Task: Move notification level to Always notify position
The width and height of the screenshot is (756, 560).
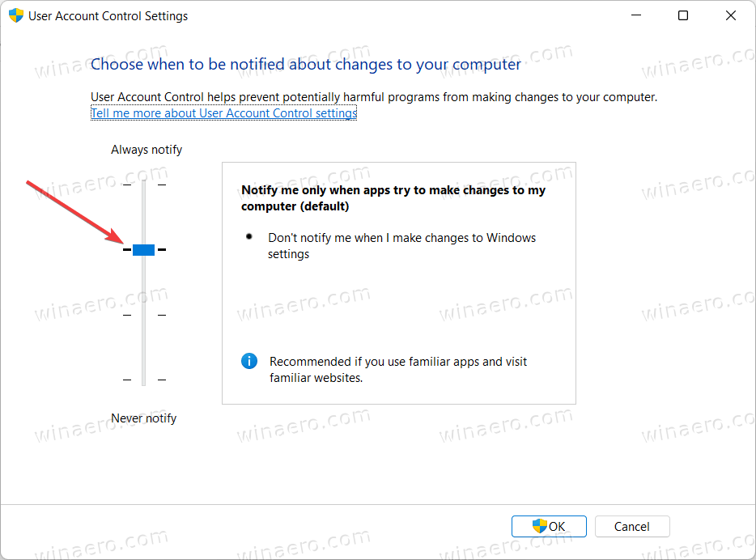Action: pyautogui.click(x=143, y=185)
